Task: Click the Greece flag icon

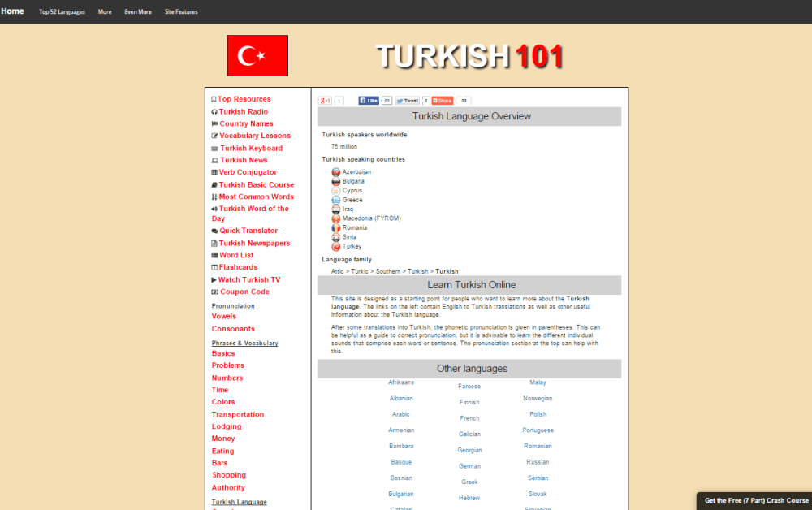Action: pyautogui.click(x=336, y=200)
